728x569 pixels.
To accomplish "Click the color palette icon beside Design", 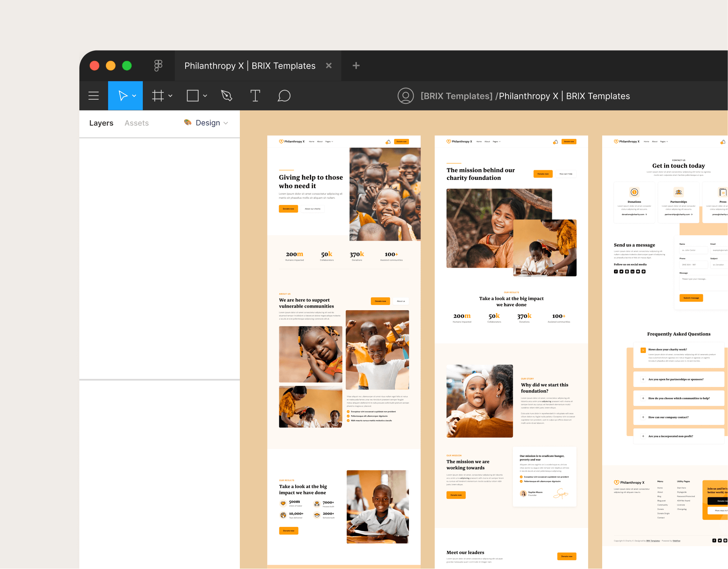I will 187,123.
